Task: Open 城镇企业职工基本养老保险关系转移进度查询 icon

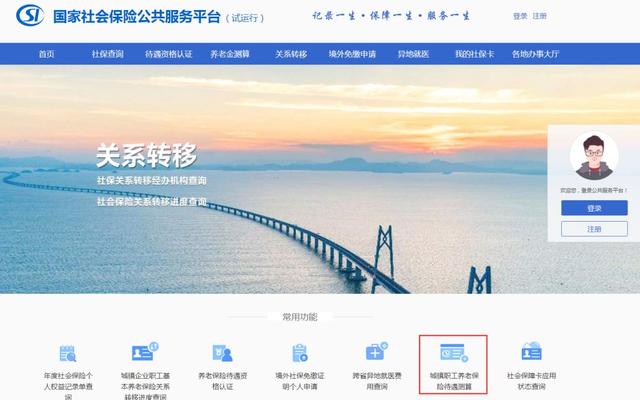Action: (x=145, y=352)
